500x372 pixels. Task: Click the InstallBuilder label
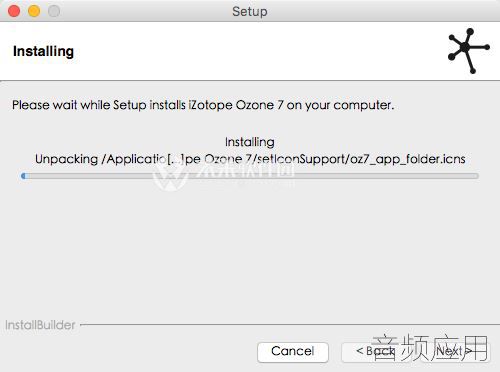[40, 325]
